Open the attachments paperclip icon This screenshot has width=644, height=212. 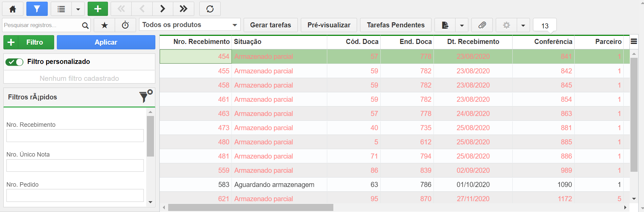point(482,25)
